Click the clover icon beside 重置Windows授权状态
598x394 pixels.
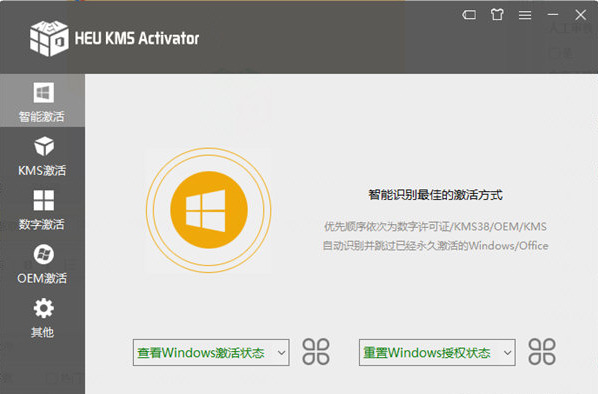pos(542,352)
